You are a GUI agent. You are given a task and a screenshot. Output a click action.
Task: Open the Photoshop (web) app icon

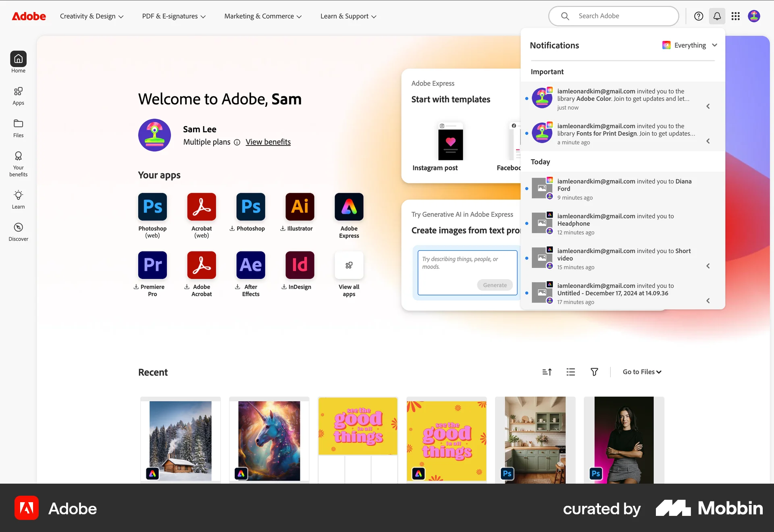pos(152,207)
